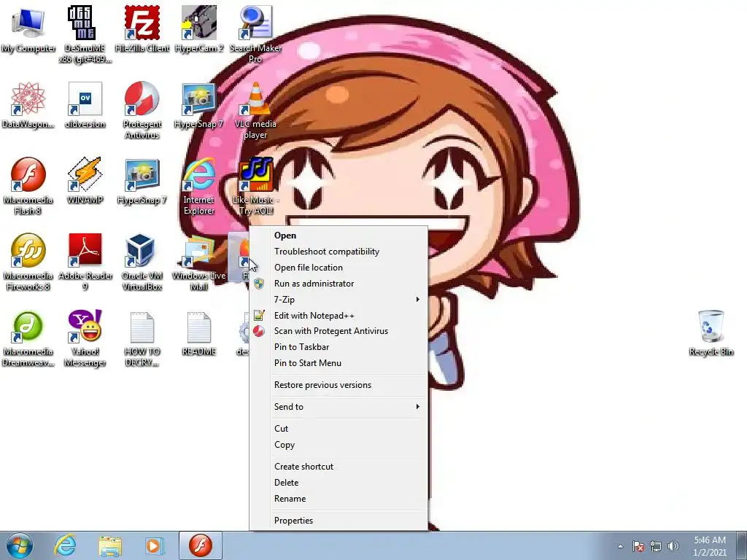Select Scan with Protegent Antivirus
Image resolution: width=747 pixels, height=560 pixels.
[338, 331]
